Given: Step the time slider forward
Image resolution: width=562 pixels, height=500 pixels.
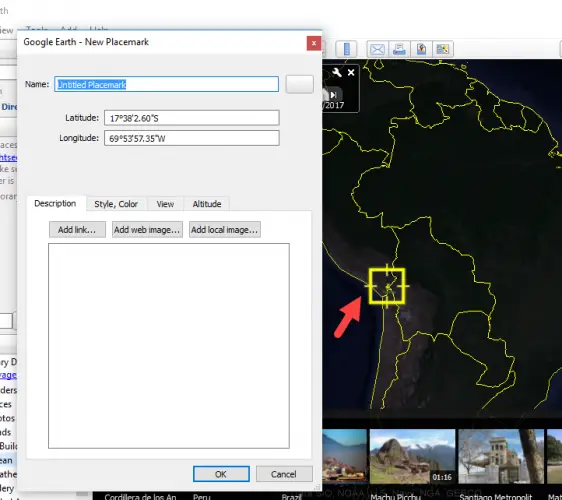Looking at the screenshot, I should pos(333,95).
